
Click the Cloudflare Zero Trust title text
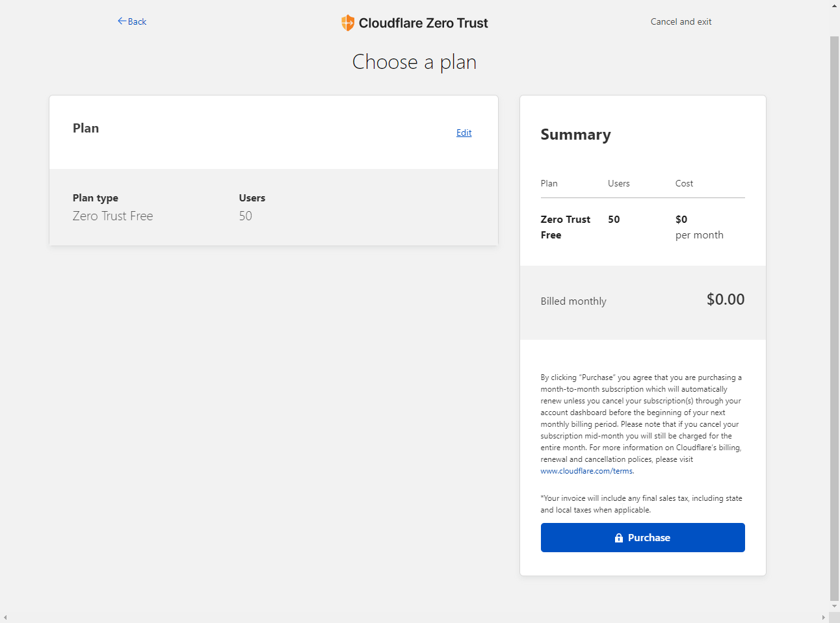click(x=423, y=23)
